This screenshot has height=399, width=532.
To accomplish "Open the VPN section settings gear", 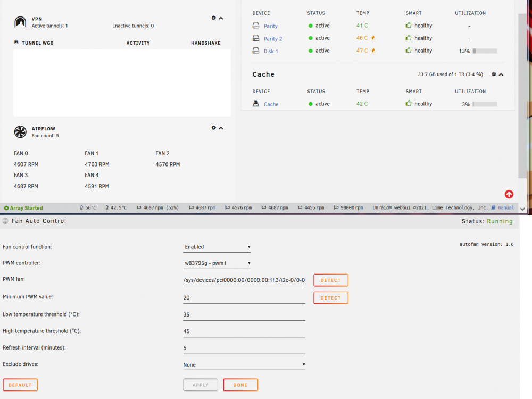I will (x=214, y=18).
